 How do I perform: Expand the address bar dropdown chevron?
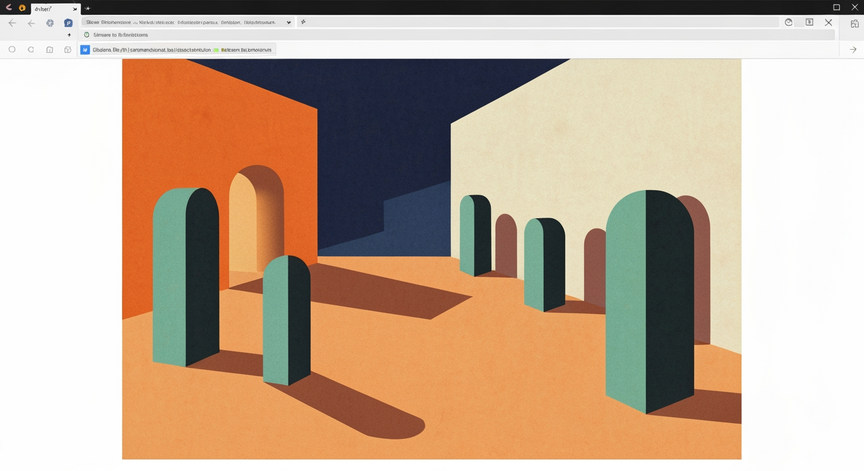(289, 23)
